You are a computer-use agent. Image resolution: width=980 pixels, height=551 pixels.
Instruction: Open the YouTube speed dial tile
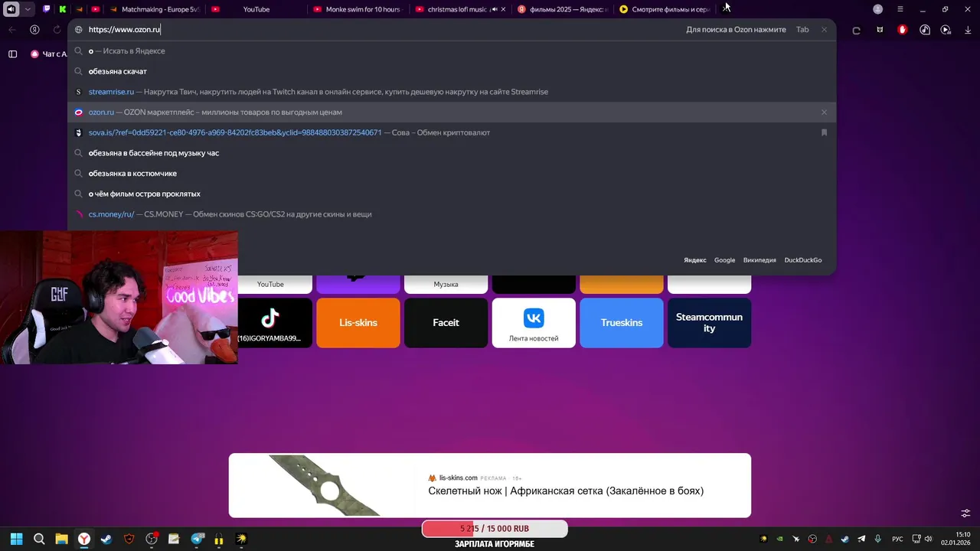(x=270, y=284)
